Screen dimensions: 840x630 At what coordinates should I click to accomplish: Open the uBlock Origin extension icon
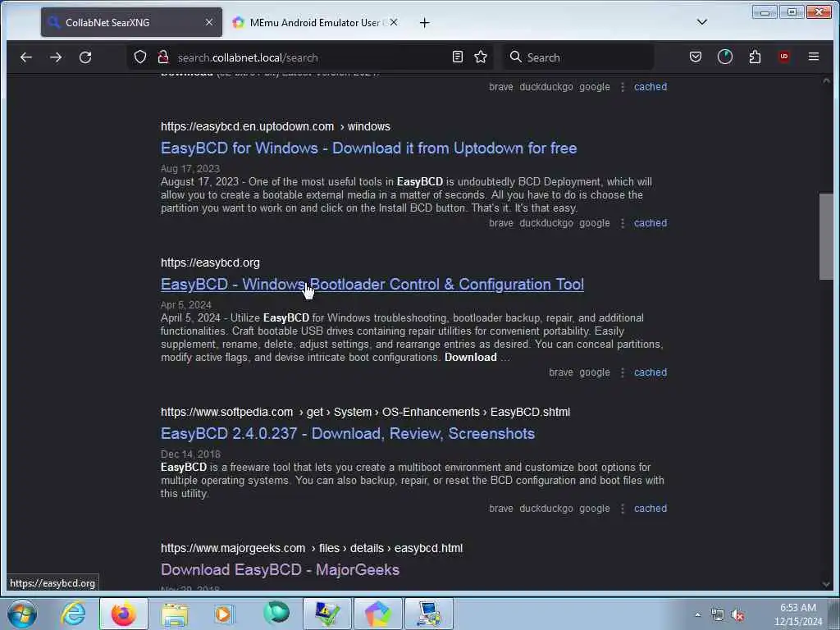coord(784,57)
